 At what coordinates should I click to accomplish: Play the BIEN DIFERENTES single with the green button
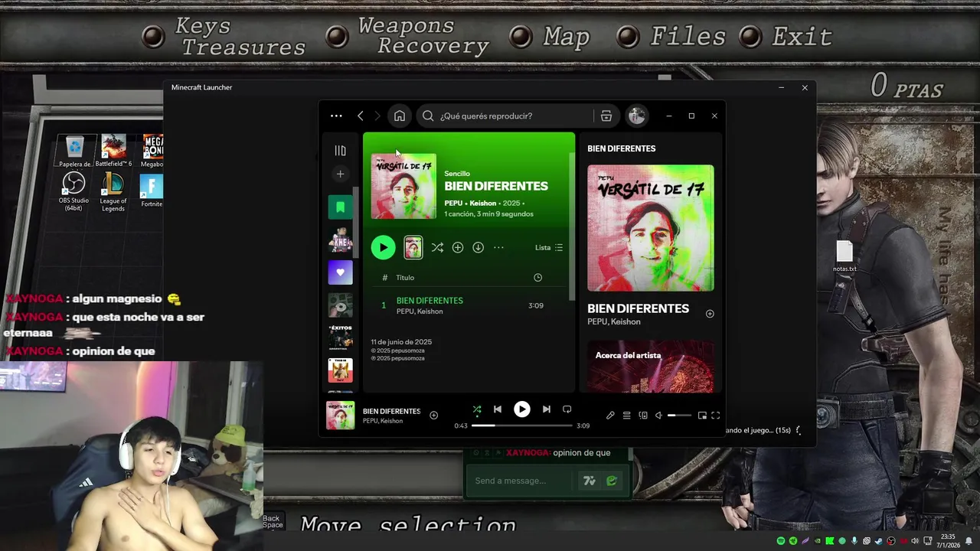click(383, 247)
